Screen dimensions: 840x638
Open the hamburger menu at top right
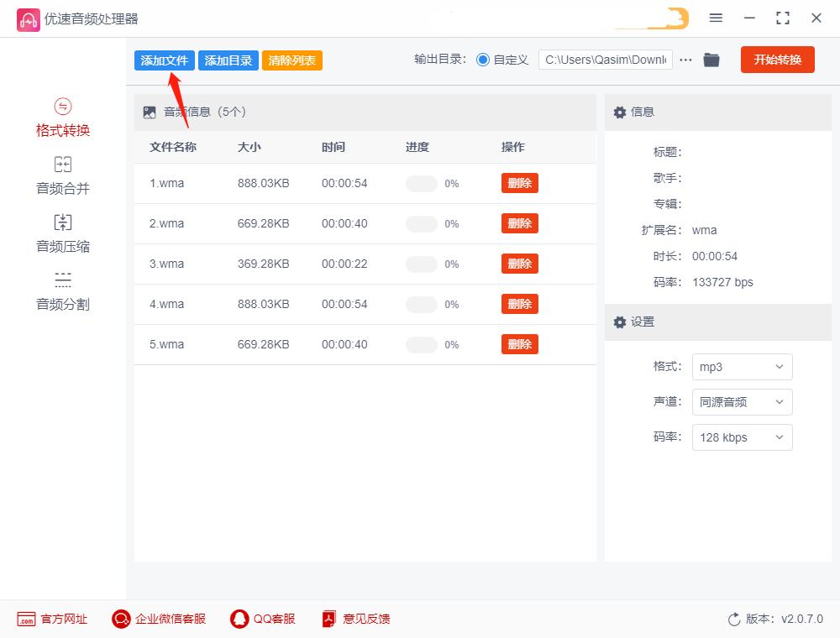[x=717, y=18]
